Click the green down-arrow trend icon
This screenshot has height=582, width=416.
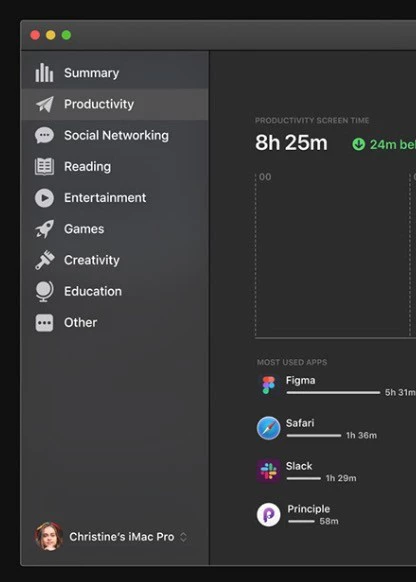[358, 144]
